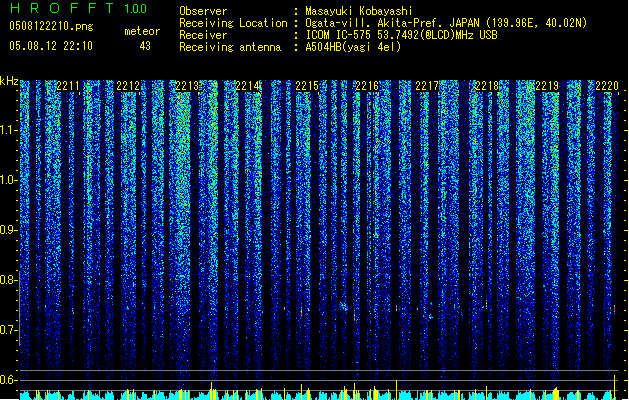
Task: Click the 2212 time marker
Action: [128, 86]
